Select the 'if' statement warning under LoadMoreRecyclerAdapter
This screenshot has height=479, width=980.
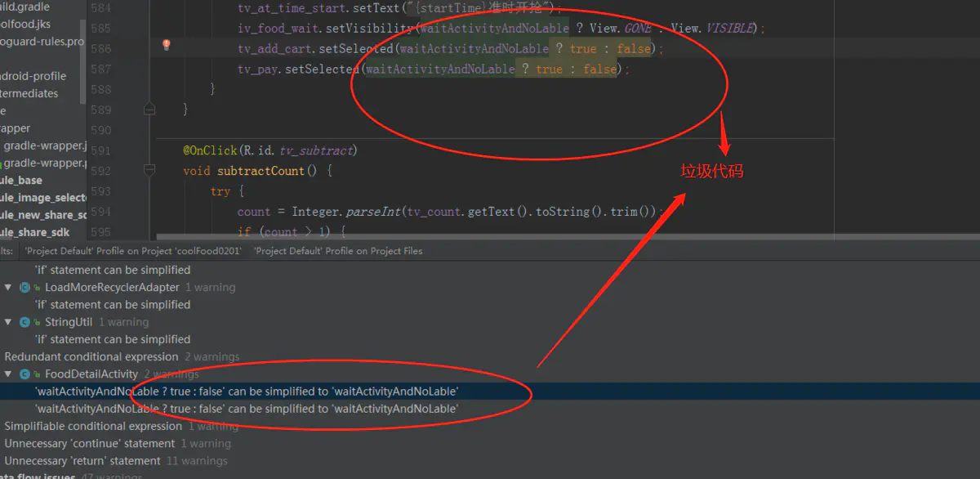point(113,305)
